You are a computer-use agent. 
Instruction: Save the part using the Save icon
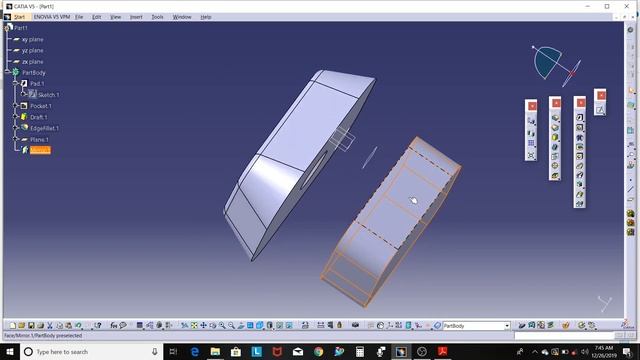pyautogui.click(x=31, y=325)
